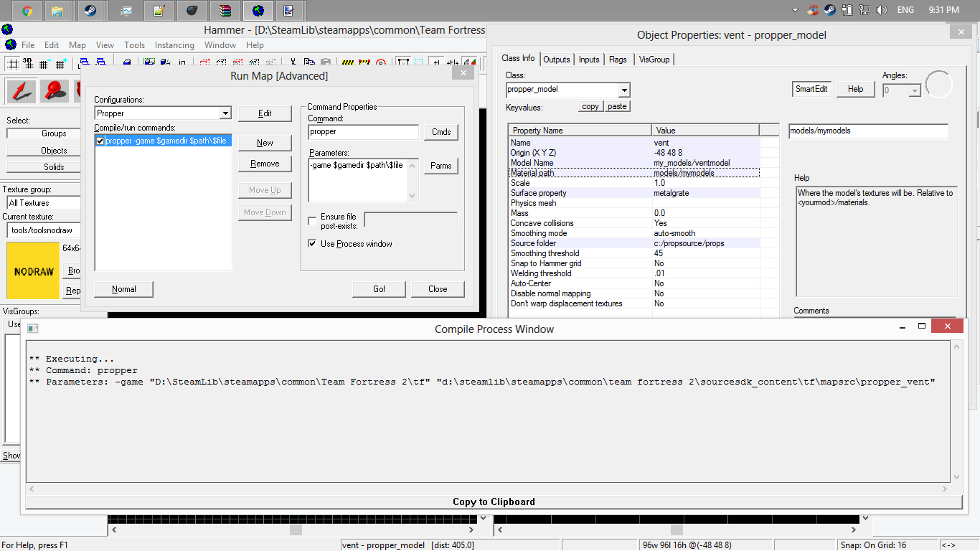
Task: Uncheck the propper -game command checkbox
Action: pos(100,141)
